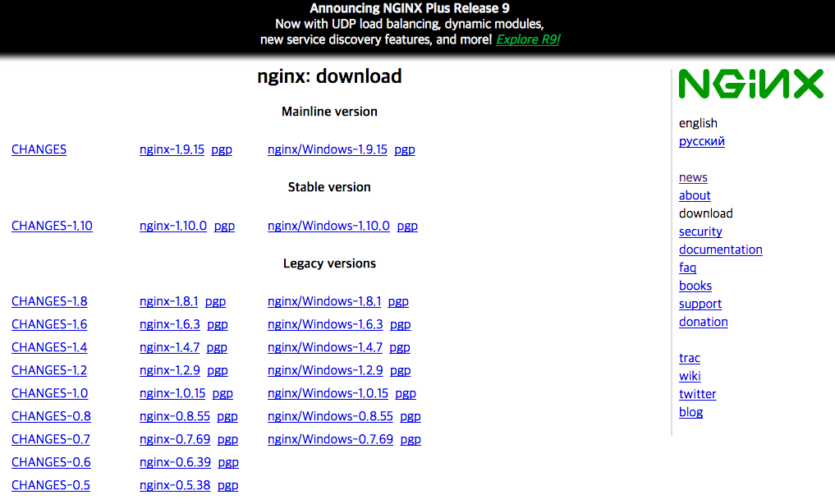Open pgp signature for nginx/Windows-1.6.3
Image resolution: width=835 pixels, height=504 pixels.
tap(401, 325)
